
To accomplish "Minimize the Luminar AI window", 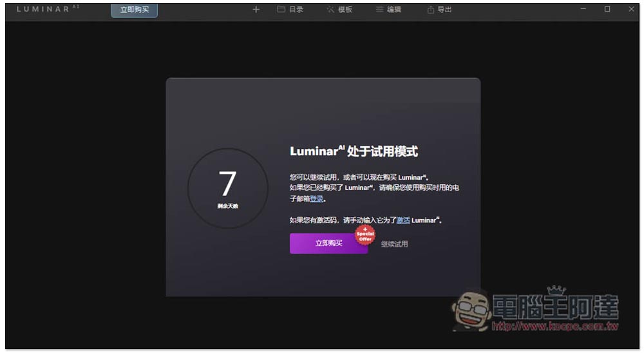I will click(583, 9).
